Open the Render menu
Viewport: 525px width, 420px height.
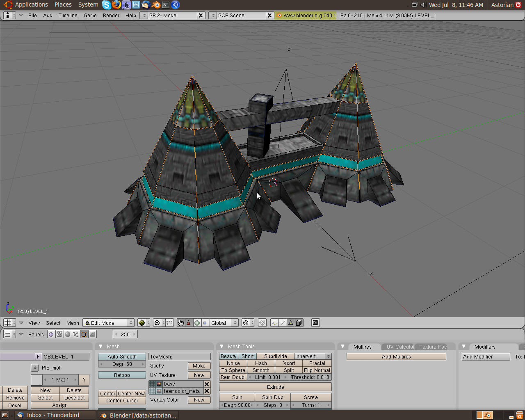click(x=111, y=15)
